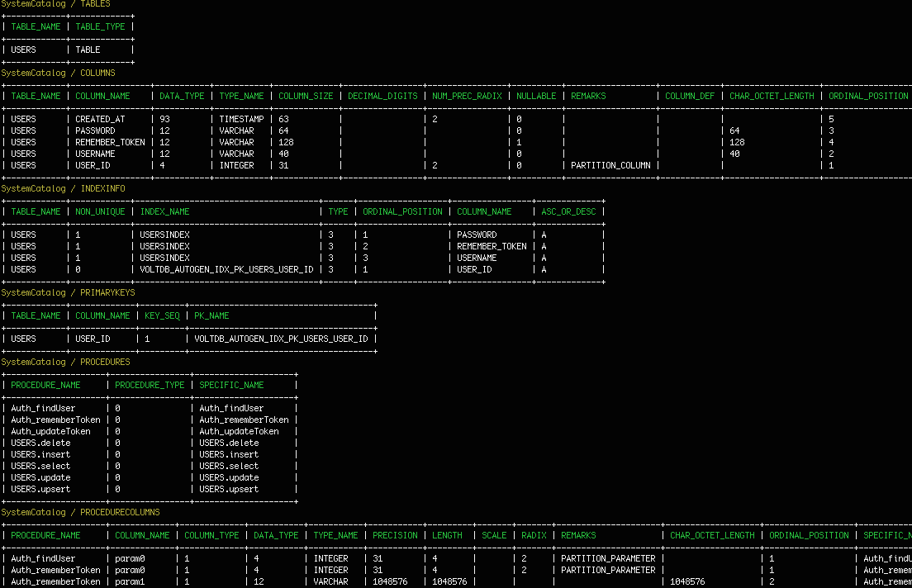Select VARCHAR in the param1 row
Viewport: 912px width, 588px height.
click(x=331, y=581)
